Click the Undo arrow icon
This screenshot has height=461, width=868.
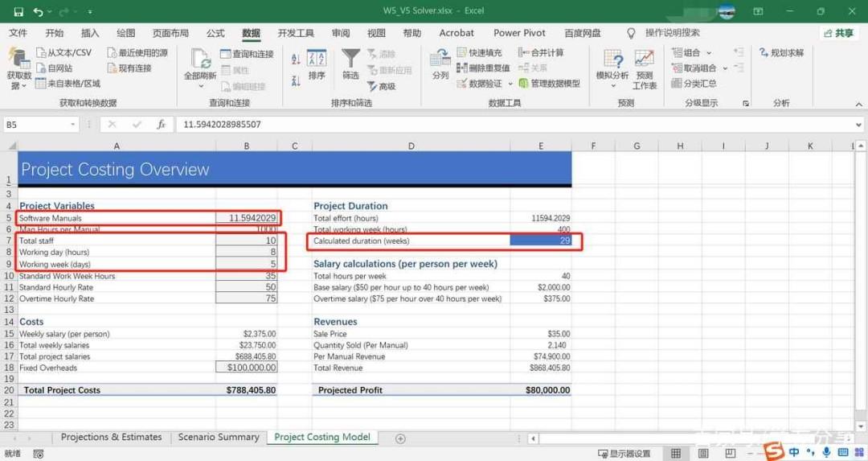(38, 11)
